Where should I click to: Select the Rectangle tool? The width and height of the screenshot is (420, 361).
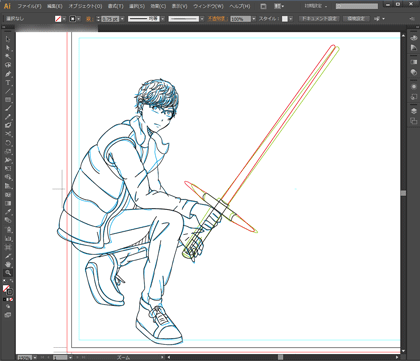(x=8, y=100)
